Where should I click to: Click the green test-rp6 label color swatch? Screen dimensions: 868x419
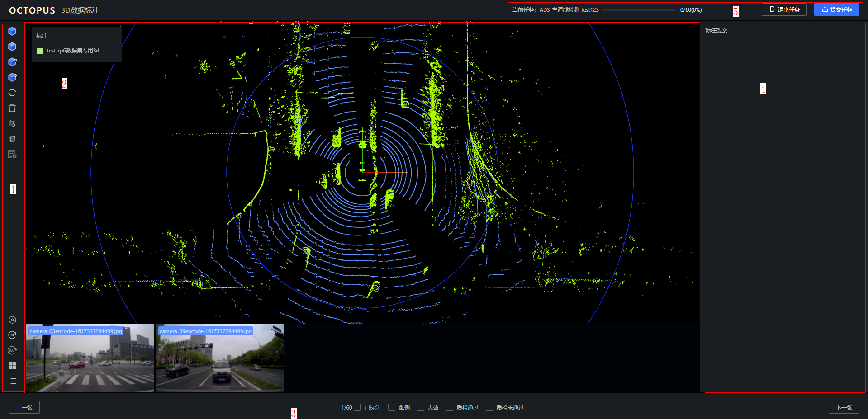click(x=40, y=51)
